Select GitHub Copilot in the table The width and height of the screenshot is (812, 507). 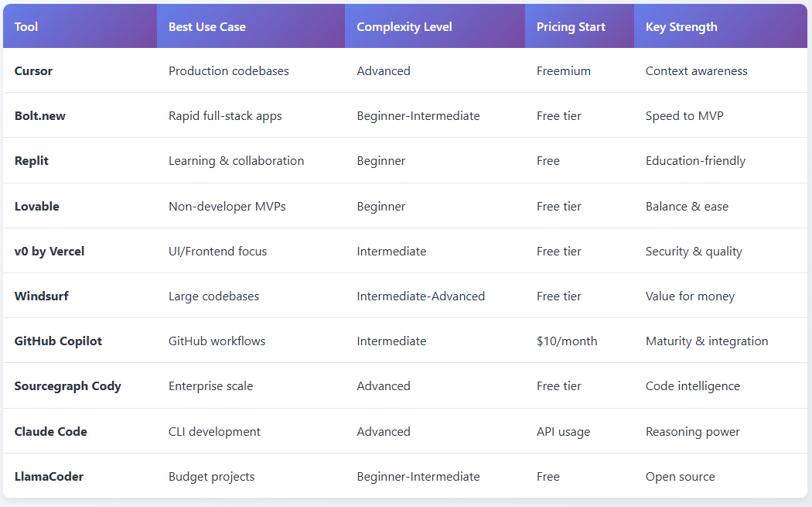click(58, 341)
